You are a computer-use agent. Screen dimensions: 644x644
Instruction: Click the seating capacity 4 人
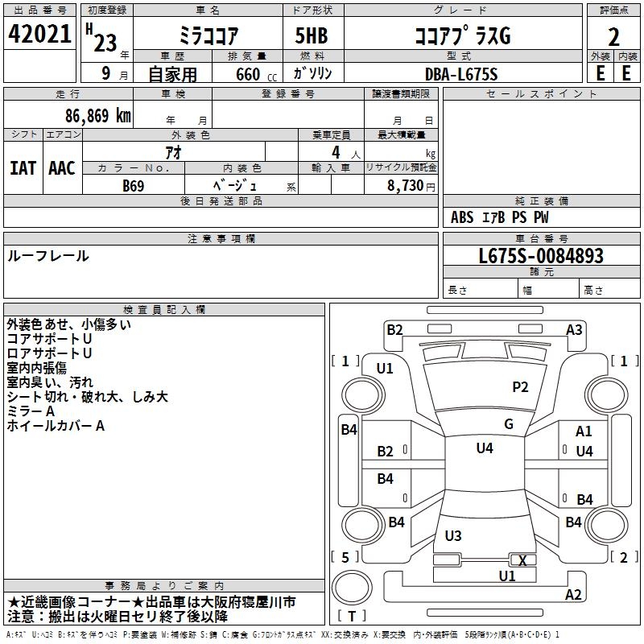point(346,153)
